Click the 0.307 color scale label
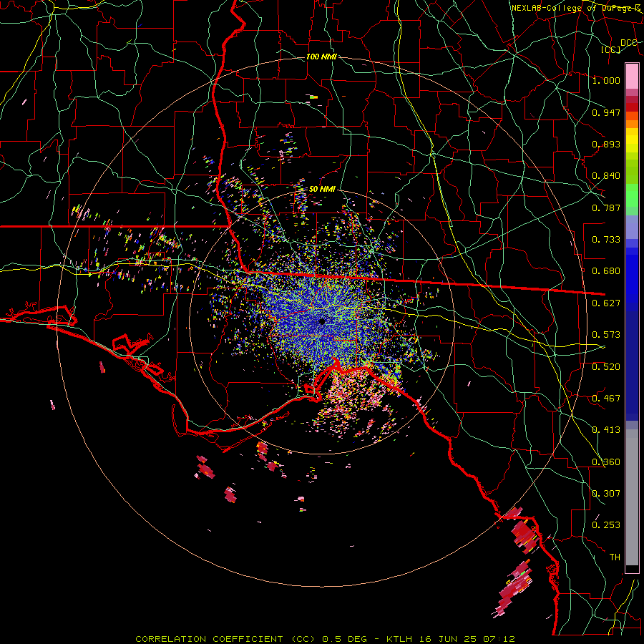 pos(606,494)
